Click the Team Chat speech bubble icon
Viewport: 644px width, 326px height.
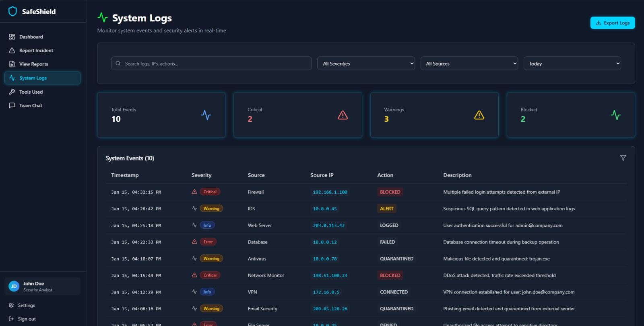[12, 105]
